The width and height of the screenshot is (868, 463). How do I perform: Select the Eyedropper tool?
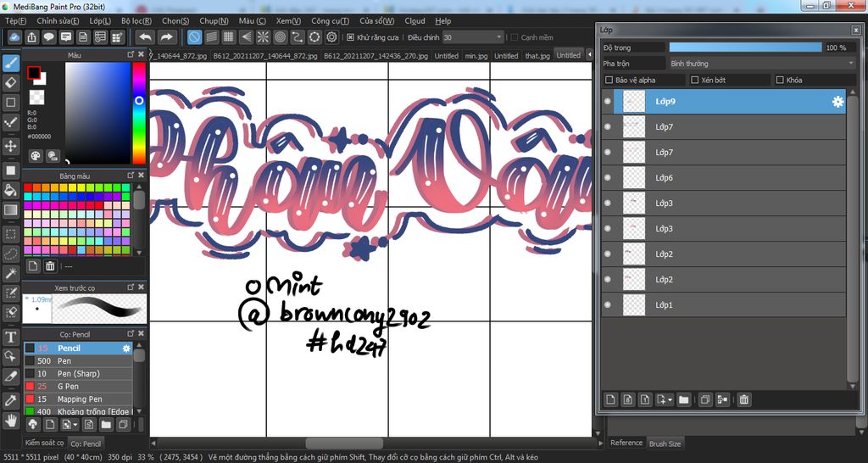point(10,400)
